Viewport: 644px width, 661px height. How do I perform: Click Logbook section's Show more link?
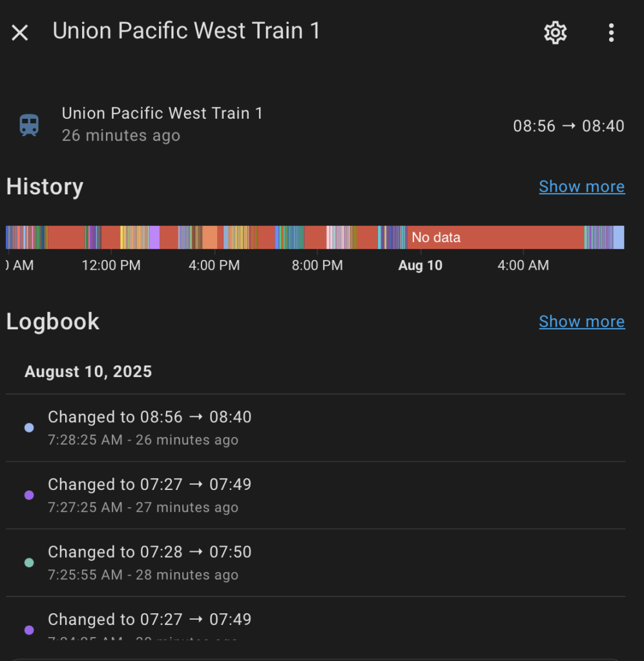click(581, 321)
